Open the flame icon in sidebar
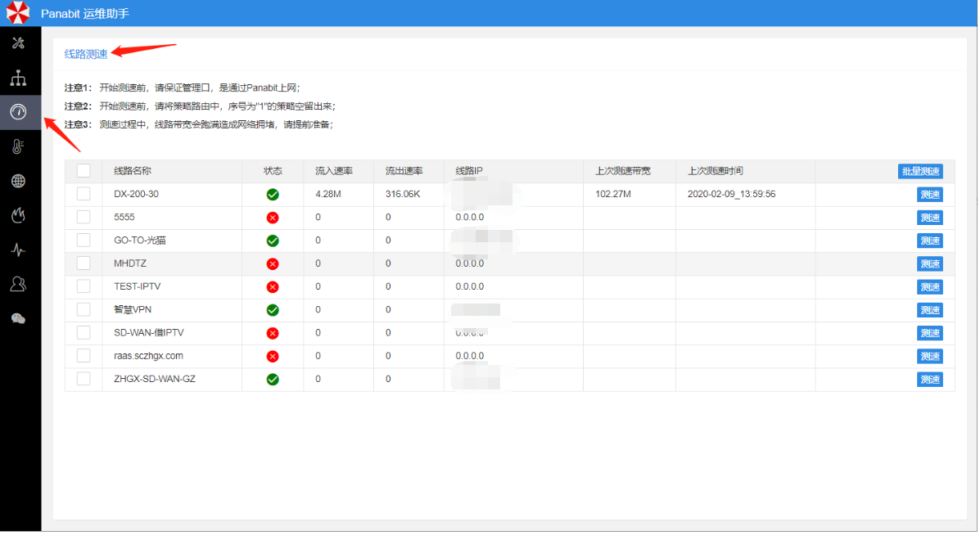 [18, 216]
